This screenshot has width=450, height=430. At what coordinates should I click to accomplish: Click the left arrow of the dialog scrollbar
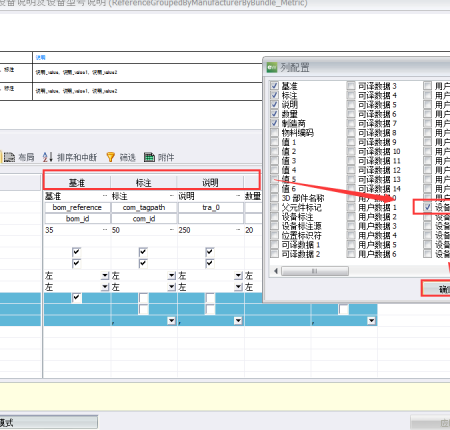[x=276, y=271]
